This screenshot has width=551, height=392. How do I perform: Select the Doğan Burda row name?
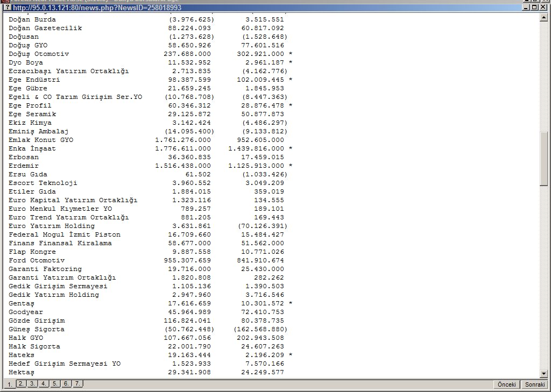[32, 20]
